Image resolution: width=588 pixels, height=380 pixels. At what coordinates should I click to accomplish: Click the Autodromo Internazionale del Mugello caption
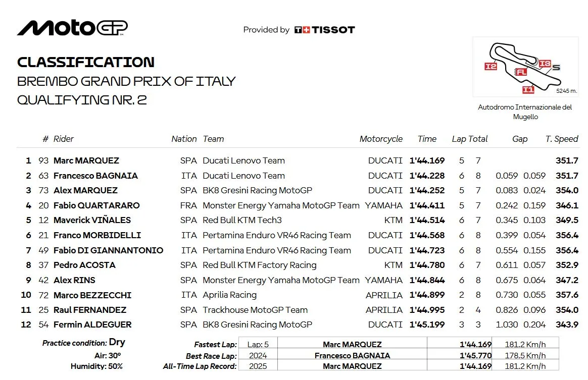coord(525,112)
